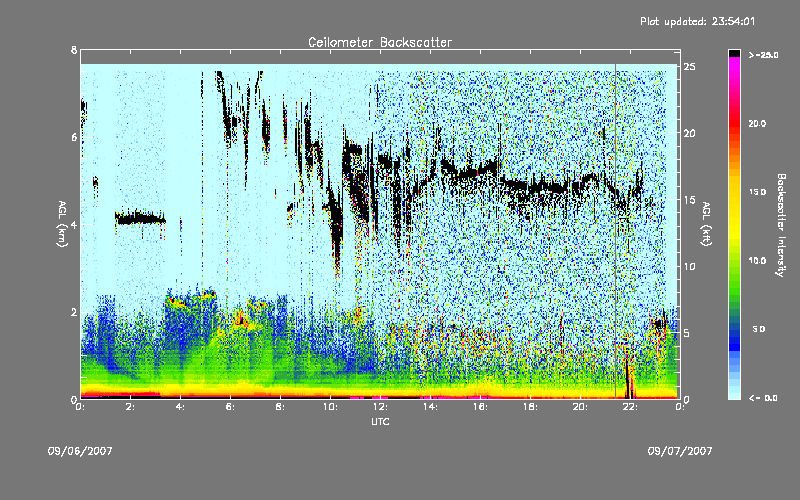Click the "25" tick on the kft axis
The image size is (800, 500).
(689, 66)
